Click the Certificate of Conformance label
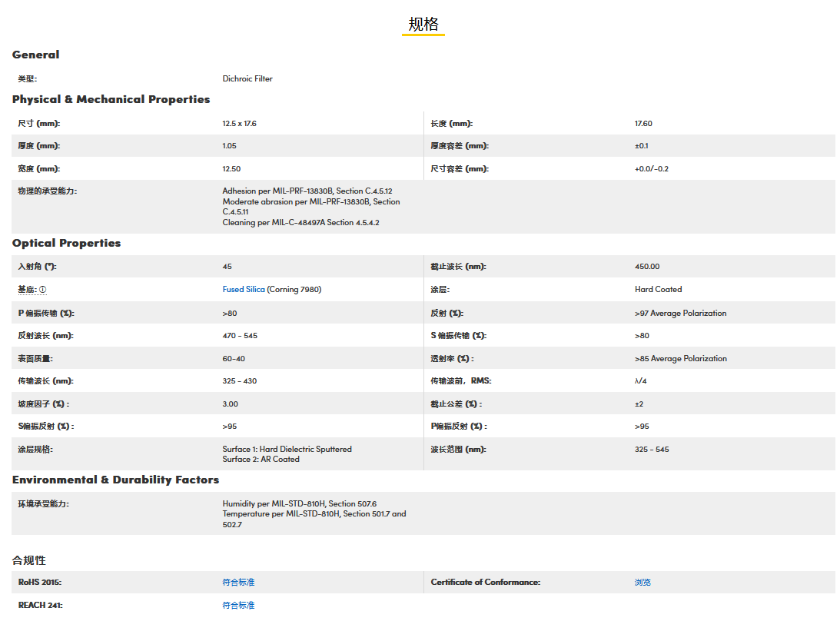Screen dimensions: 840x631 (x=485, y=583)
